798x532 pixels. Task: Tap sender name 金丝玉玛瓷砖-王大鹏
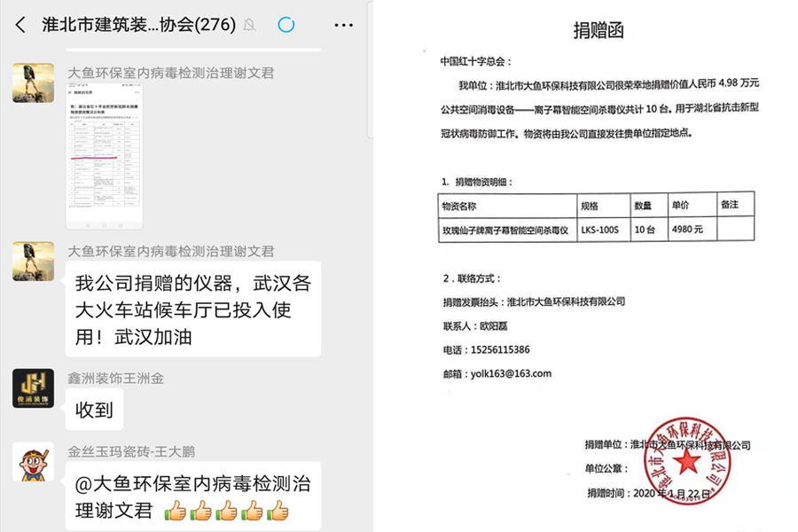131,451
